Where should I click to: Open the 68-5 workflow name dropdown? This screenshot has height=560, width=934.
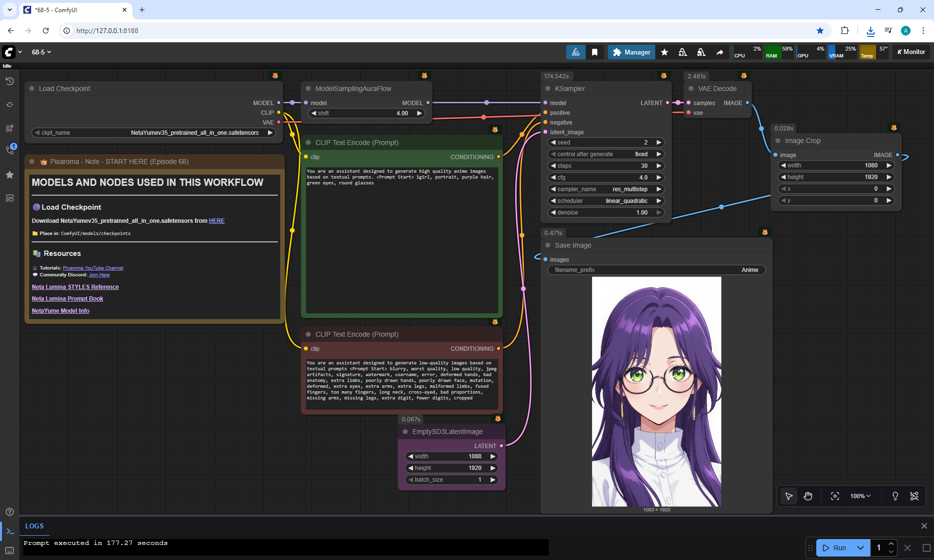click(x=41, y=52)
